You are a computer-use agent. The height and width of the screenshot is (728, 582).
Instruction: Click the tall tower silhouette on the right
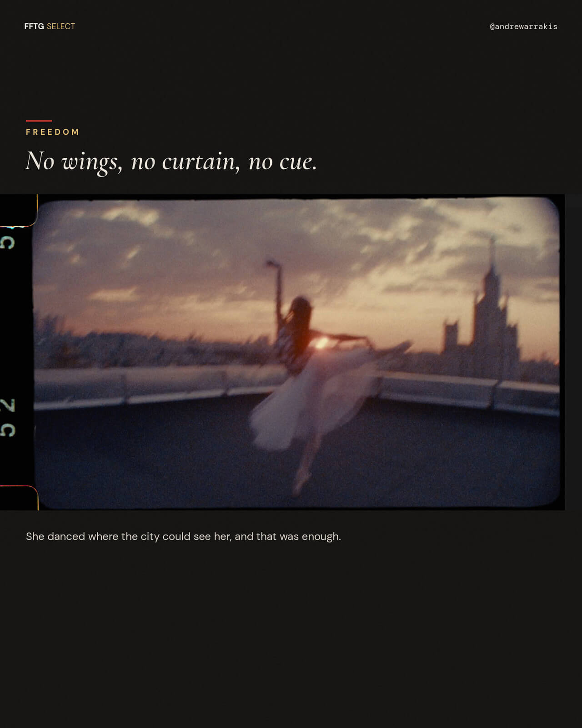click(491, 314)
